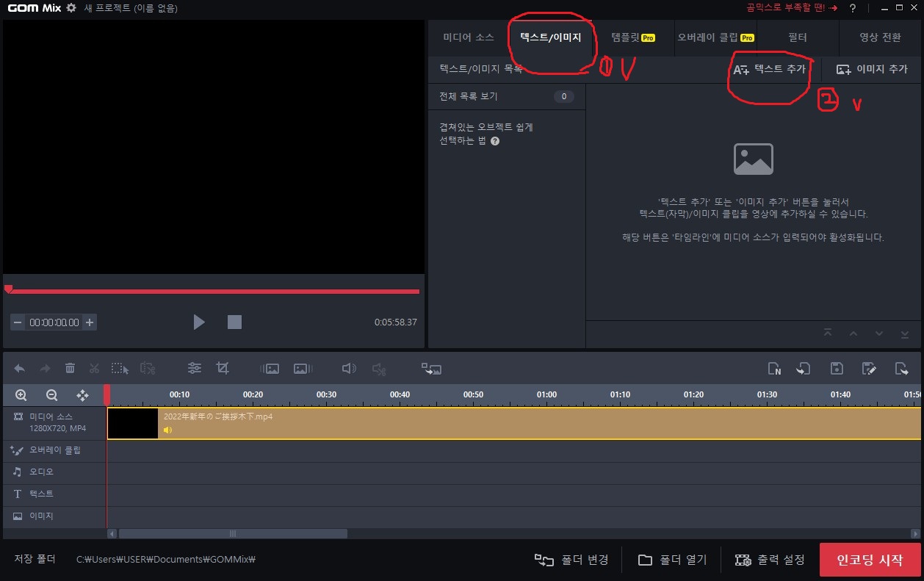Export project file with arrow icon
924x581 pixels.
pos(902,368)
